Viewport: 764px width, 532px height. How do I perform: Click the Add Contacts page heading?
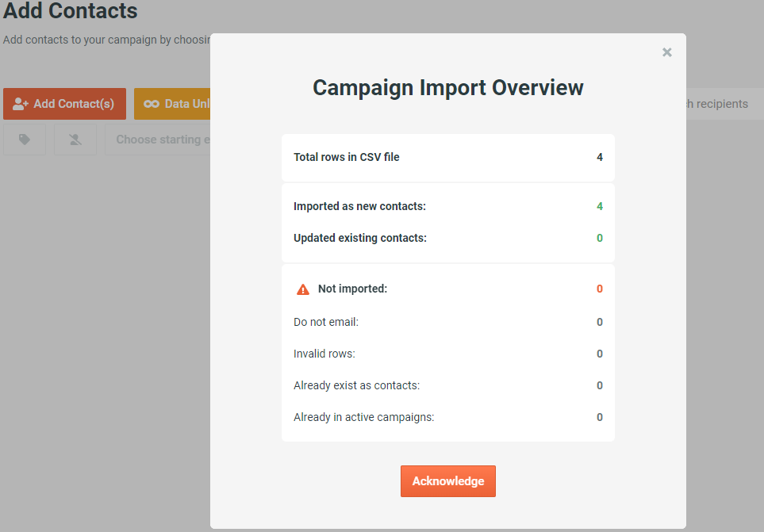70,12
